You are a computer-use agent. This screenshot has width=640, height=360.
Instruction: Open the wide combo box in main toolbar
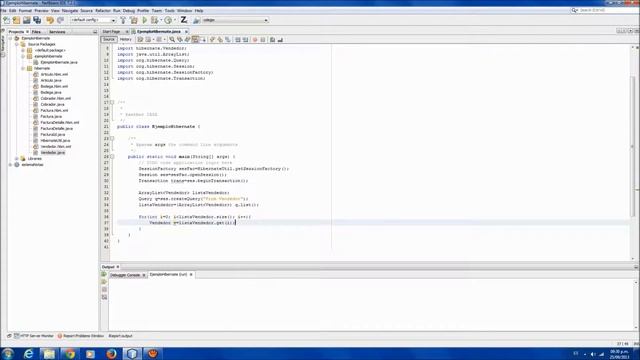point(235,20)
